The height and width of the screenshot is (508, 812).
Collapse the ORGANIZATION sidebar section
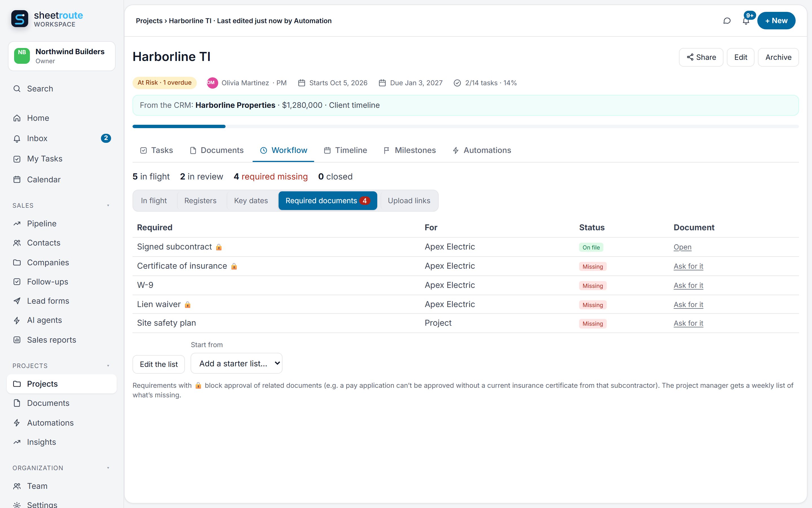click(108, 468)
